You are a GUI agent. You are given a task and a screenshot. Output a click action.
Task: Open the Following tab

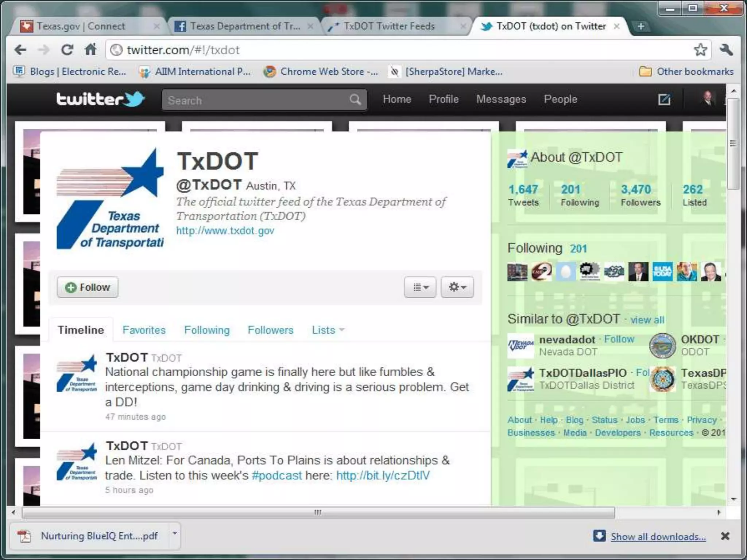point(207,330)
